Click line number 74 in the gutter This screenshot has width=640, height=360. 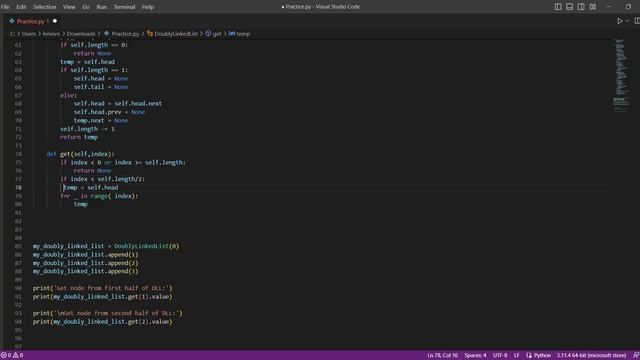[x=18, y=154]
